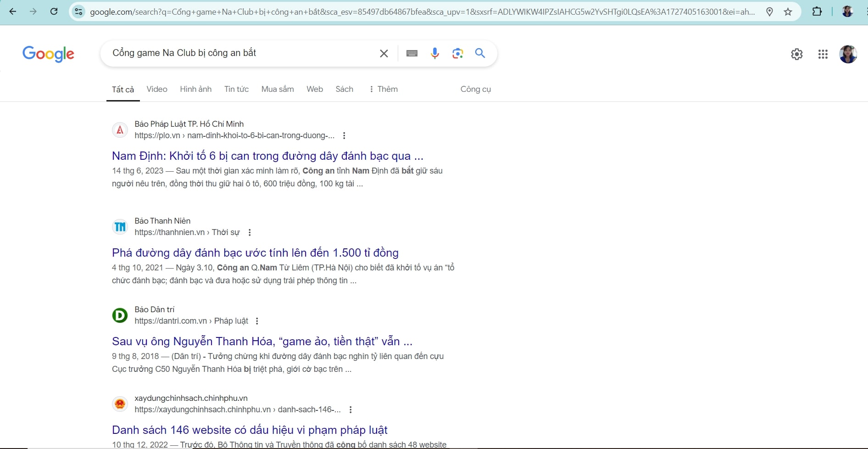
Task: Click the Báo Dân trí favicon
Action: pyautogui.click(x=120, y=315)
